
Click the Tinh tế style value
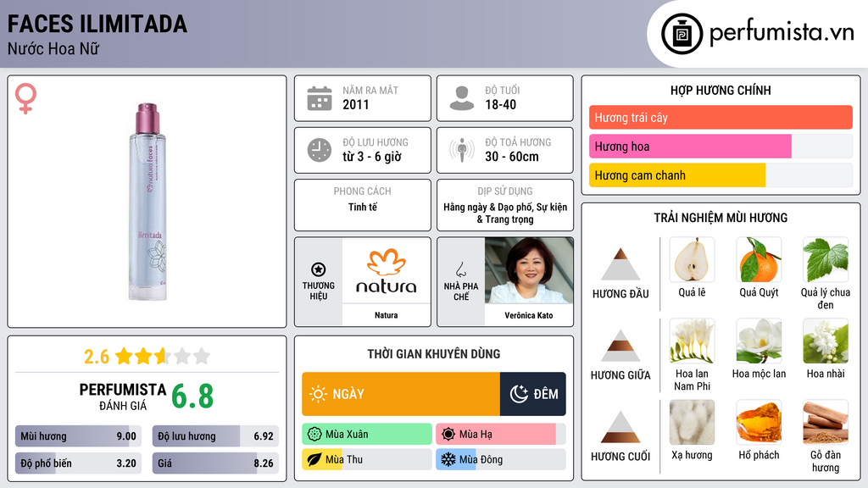click(363, 207)
